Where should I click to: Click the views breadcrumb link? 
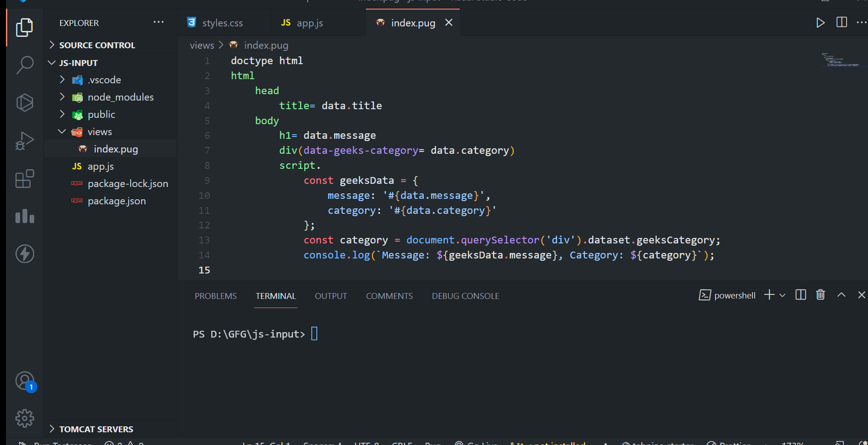(x=202, y=46)
